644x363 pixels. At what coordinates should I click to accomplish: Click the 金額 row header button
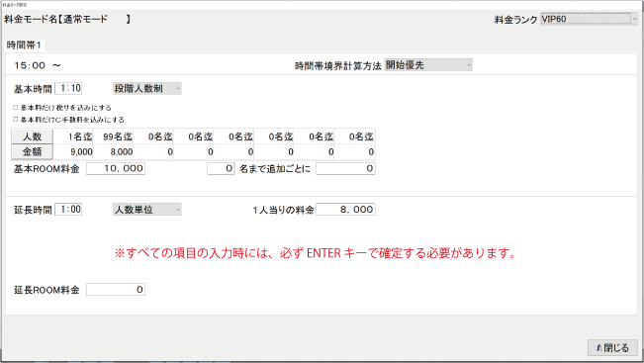point(32,151)
